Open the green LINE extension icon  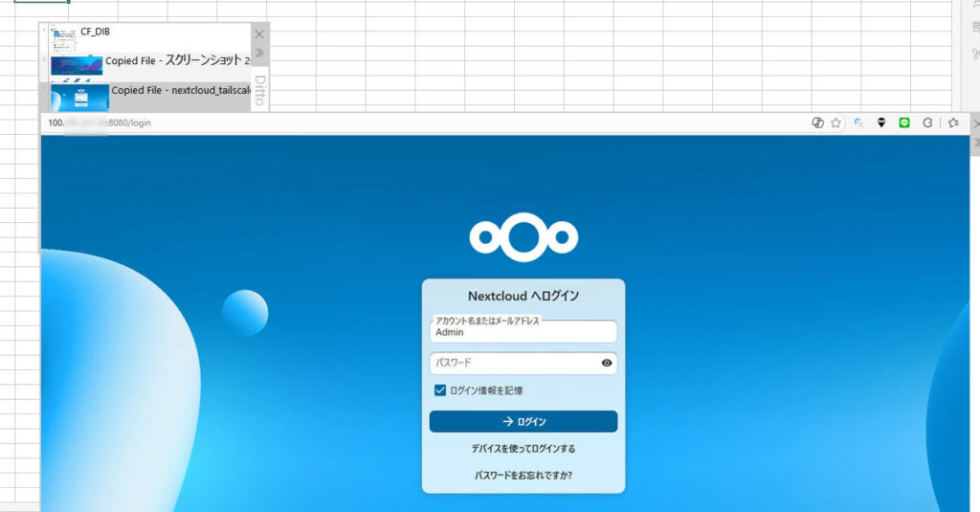pyautogui.click(x=904, y=122)
